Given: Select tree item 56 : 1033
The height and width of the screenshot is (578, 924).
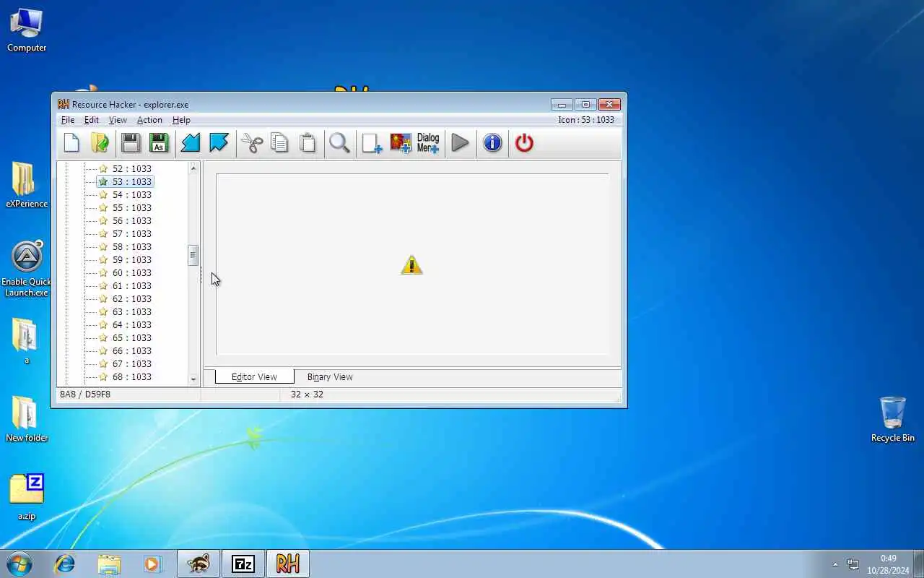Looking at the screenshot, I should tap(131, 220).
